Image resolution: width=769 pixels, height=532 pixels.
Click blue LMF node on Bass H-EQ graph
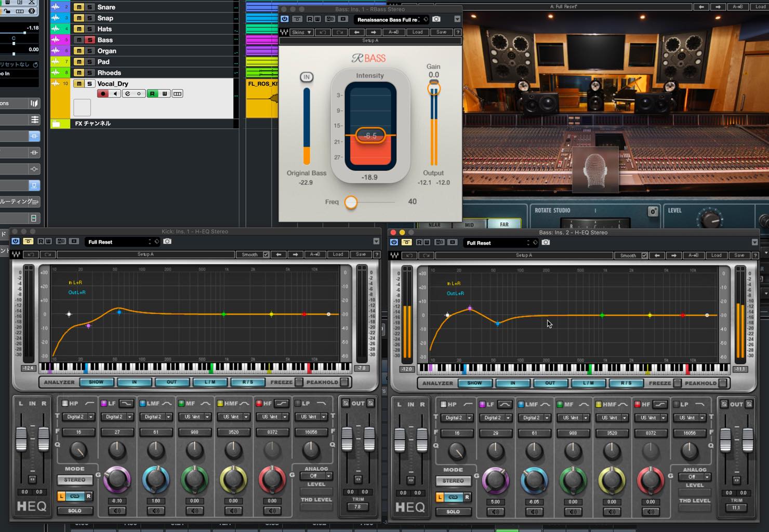click(498, 324)
